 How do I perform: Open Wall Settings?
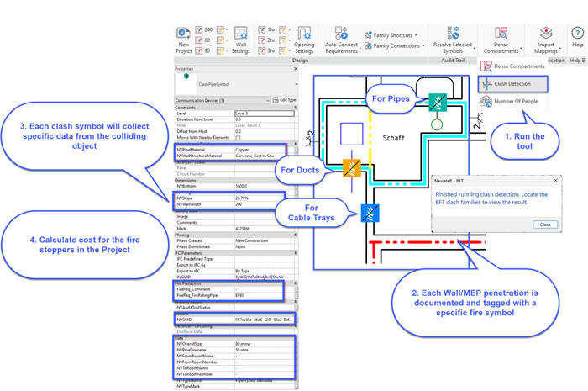click(241, 40)
